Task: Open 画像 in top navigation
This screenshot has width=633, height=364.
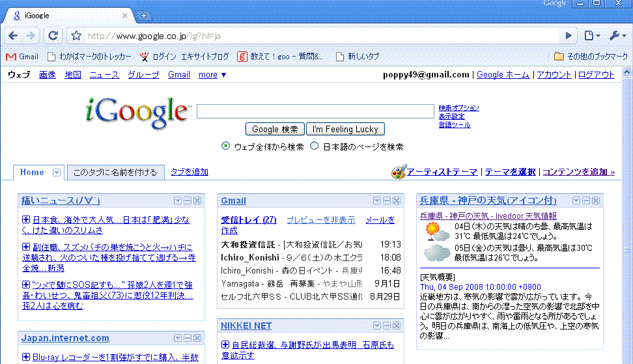Action: click(x=48, y=75)
